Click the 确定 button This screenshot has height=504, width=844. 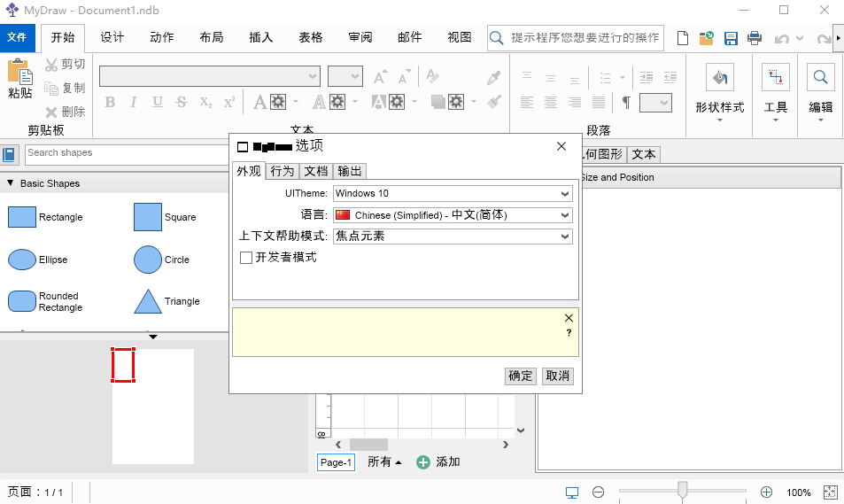521,376
